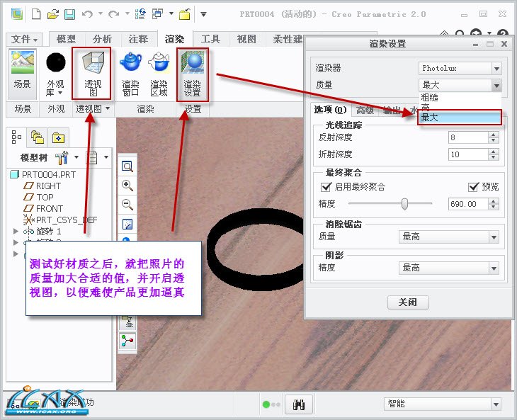Screen dimensions: 517x420
Task: Open the 文件 file menu
Action: (24, 39)
